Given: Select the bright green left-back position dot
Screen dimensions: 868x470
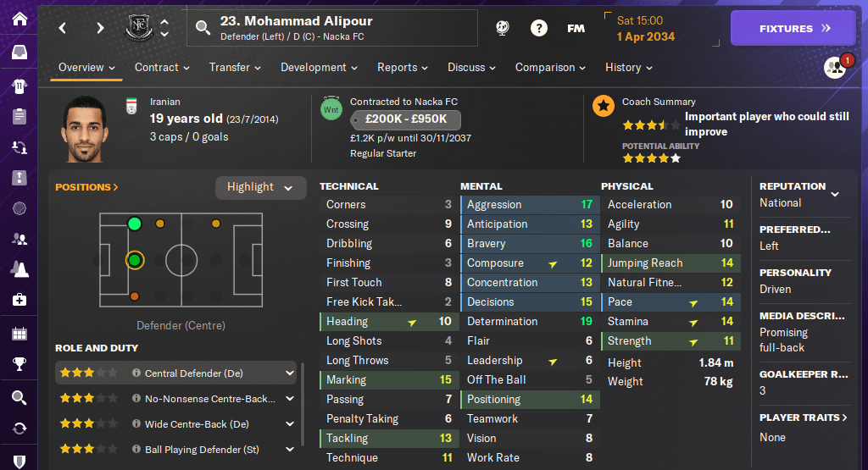Looking at the screenshot, I should tap(134, 224).
